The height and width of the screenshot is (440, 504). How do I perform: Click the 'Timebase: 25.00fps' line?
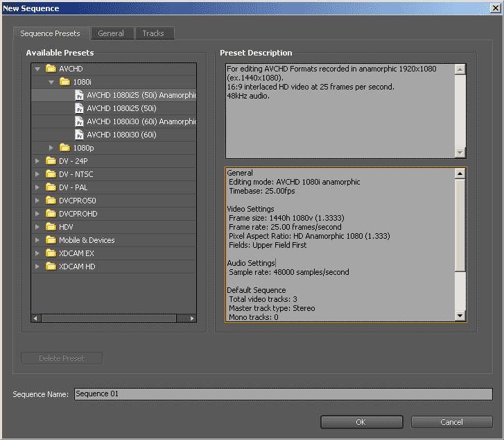[x=262, y=191]
